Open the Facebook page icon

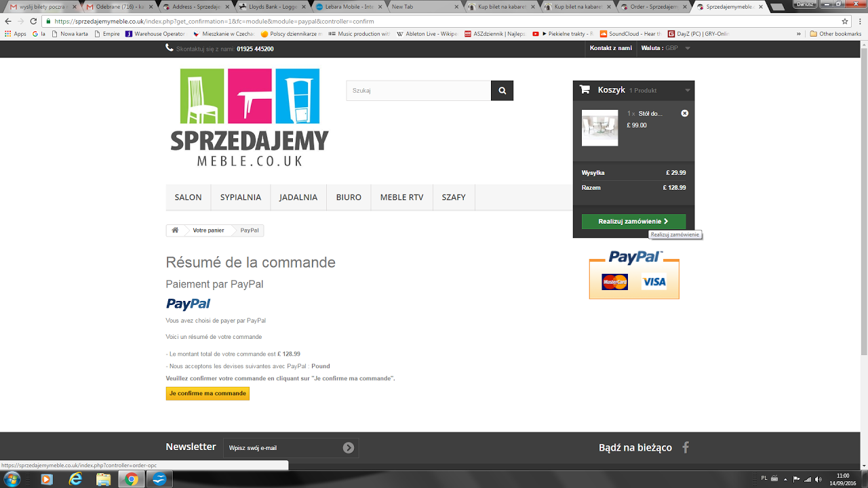click(686, 447)
